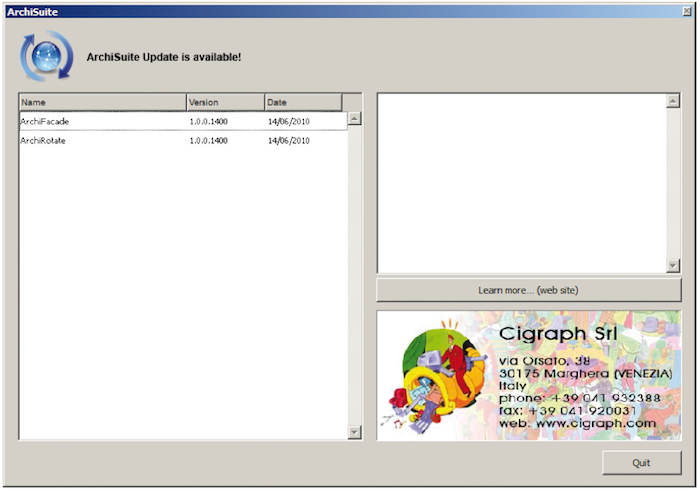Open Learn more... (web site) button

pos(529,290)
